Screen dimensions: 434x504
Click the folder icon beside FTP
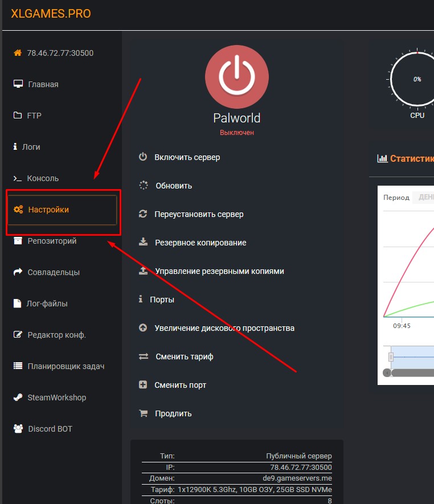pyautogui.click(x=18, y=116)
